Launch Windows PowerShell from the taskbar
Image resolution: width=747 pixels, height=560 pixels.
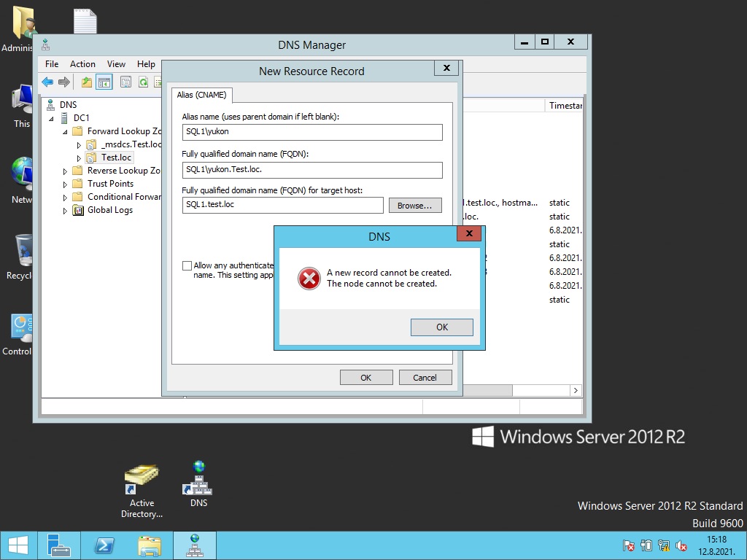tap(104, 545)
